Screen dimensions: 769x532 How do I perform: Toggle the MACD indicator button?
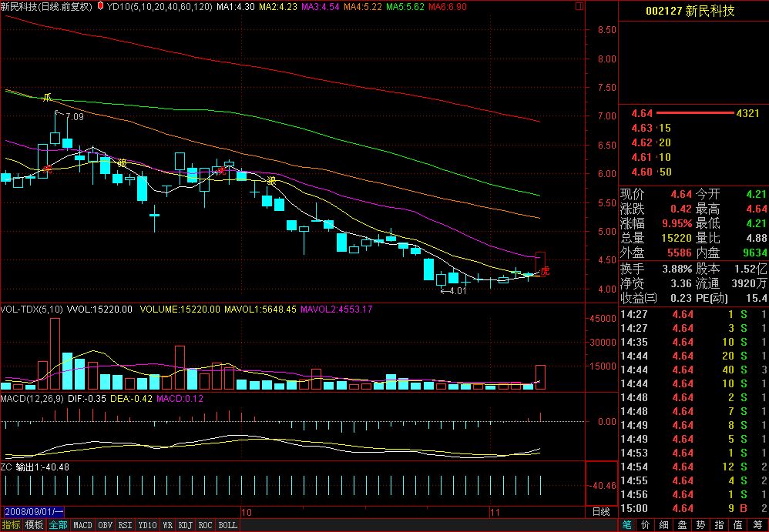coord(82,525)
